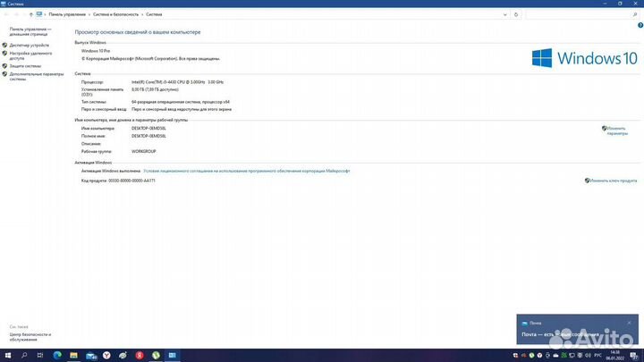Click the refresh button in address bar
644x362 pixels.
pos(516,14)
